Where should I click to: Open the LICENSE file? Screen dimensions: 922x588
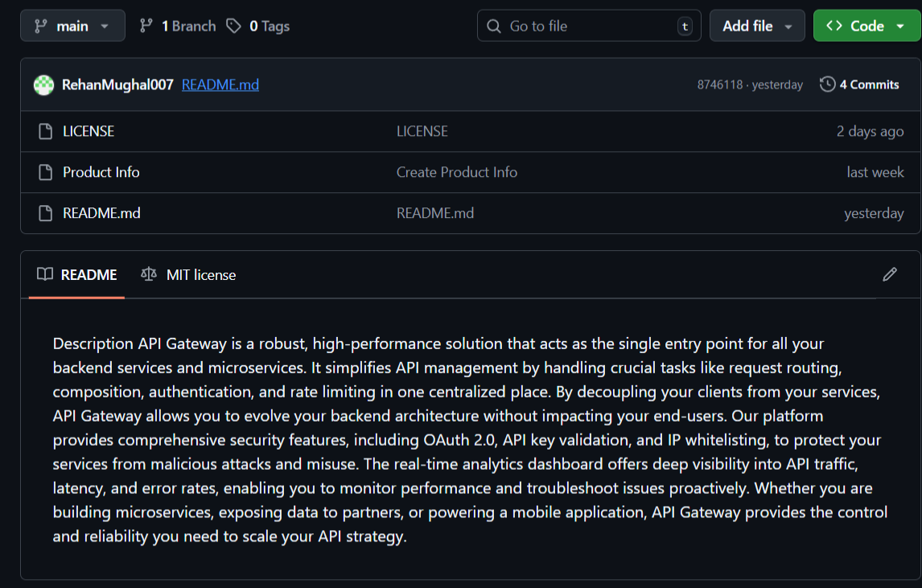point(88,131)
